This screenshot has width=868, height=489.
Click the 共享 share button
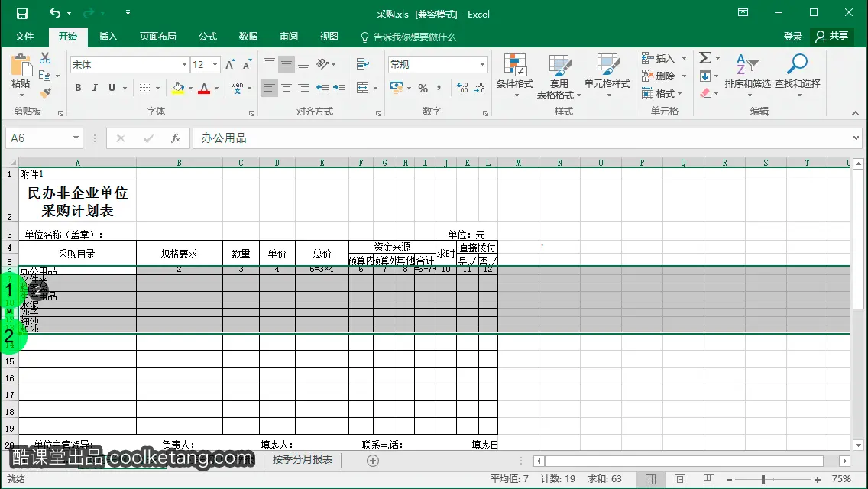(831, 37)
